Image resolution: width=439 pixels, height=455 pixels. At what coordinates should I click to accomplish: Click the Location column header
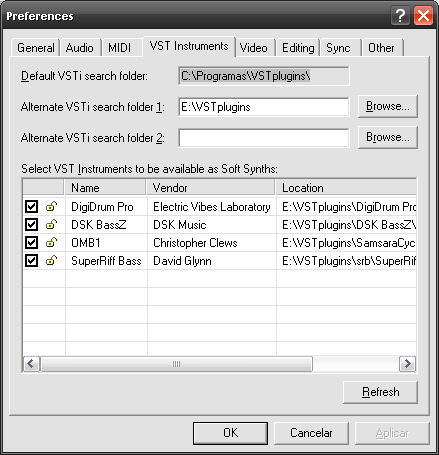tap(346, 188)
